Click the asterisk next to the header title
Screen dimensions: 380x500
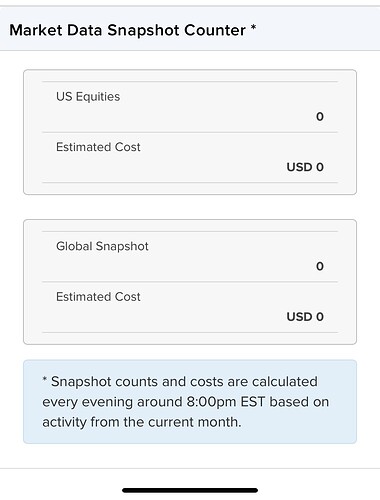click(x=253, y=27)
